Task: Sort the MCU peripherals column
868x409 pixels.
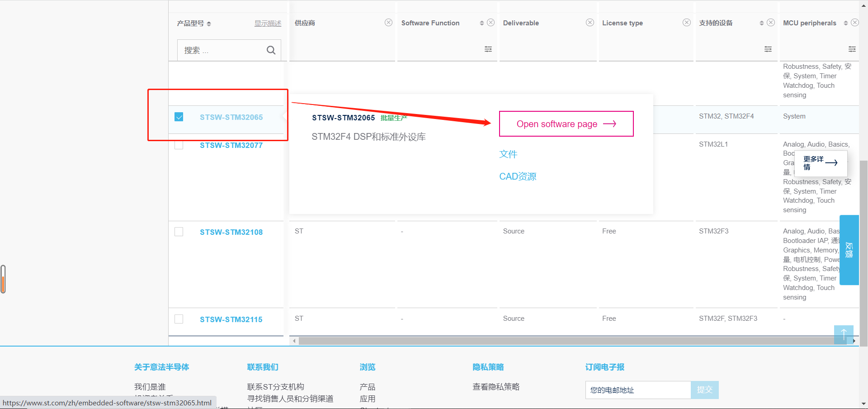Action: (846, 23)
